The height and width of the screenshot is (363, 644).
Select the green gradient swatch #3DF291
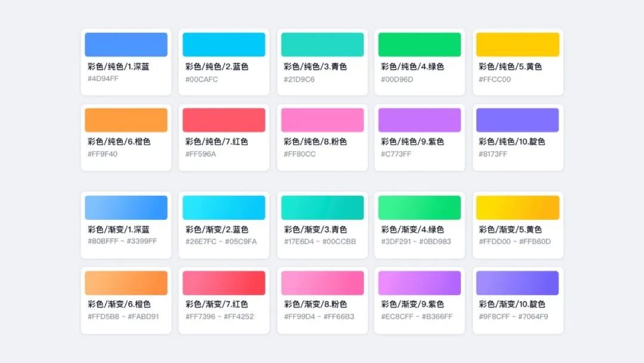[x=420, y=207]
